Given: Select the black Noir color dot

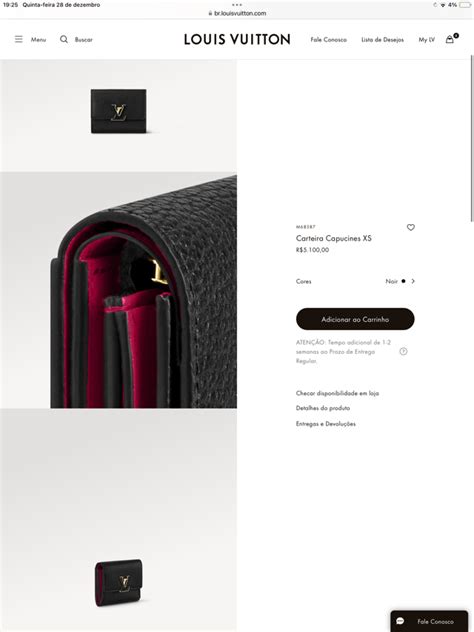Looking at the screenshot, I should pyautogui.click(x=403, y=281).
